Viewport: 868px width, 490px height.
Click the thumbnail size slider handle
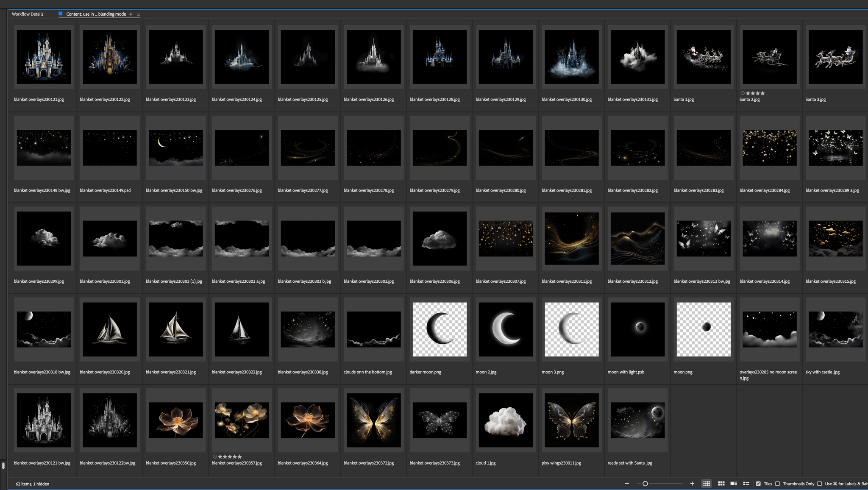645,484
